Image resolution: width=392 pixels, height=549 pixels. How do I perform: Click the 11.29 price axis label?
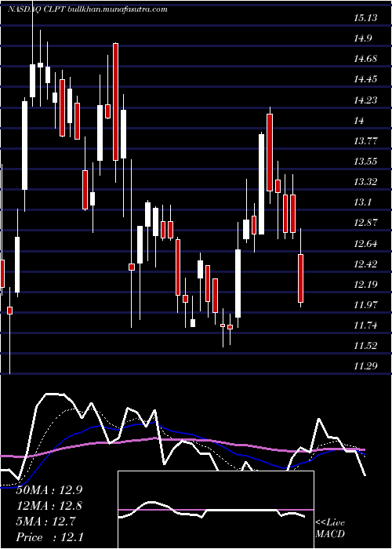click(x=365, y=366)
